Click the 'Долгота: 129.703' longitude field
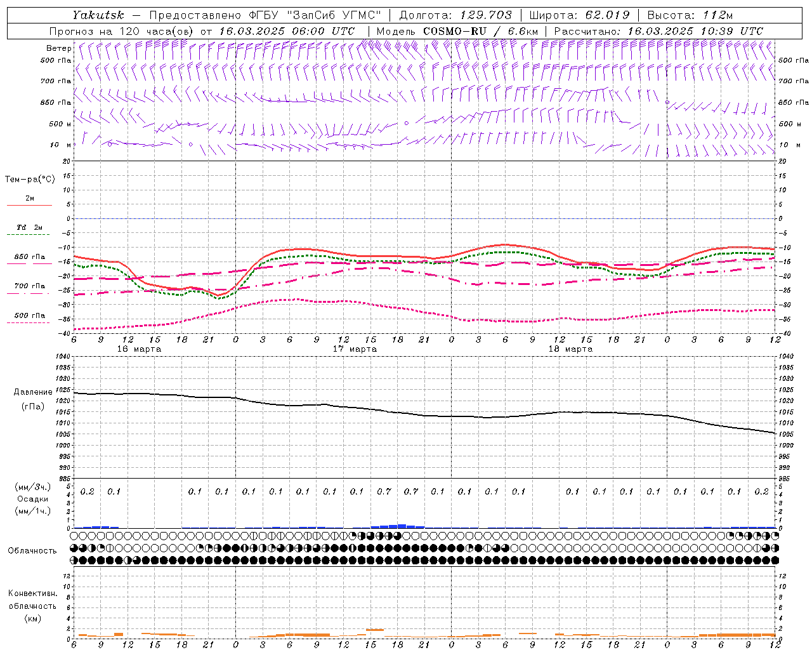 [x=455, y=15]
